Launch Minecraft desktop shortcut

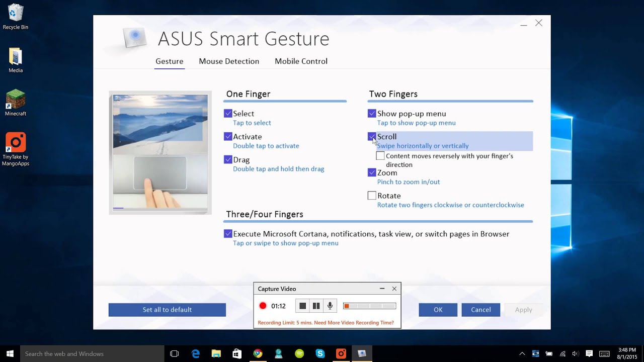[x=16, y=103]
